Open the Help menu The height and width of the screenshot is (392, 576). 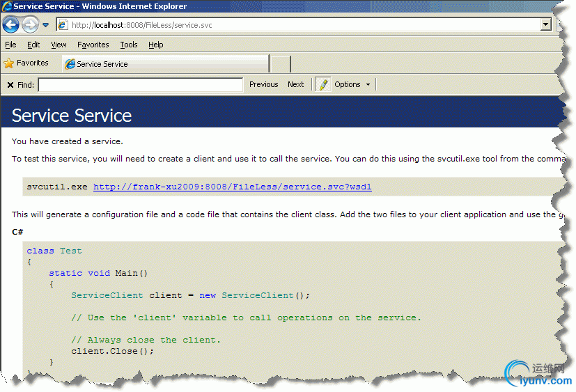(156, 45)
